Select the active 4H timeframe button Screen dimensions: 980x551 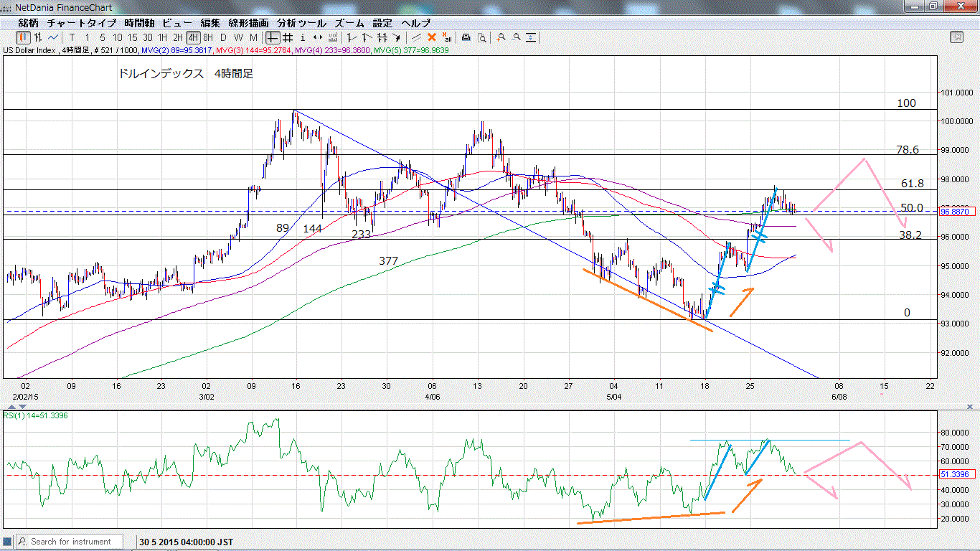point(193,37)
